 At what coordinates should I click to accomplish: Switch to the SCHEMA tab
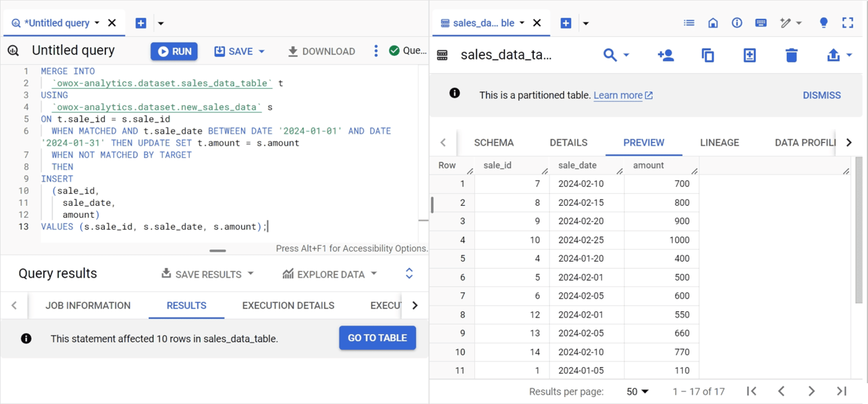click(x=494, y=142)
